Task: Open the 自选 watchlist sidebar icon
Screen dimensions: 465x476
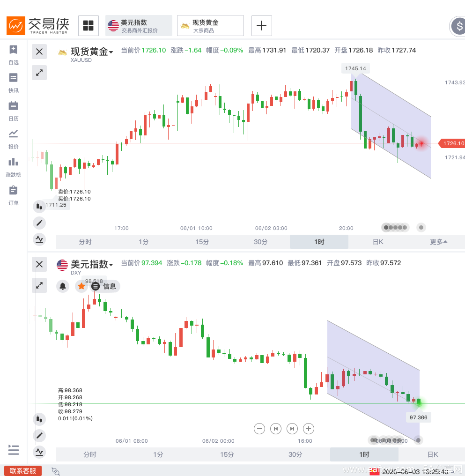Action: coord(14,55)
